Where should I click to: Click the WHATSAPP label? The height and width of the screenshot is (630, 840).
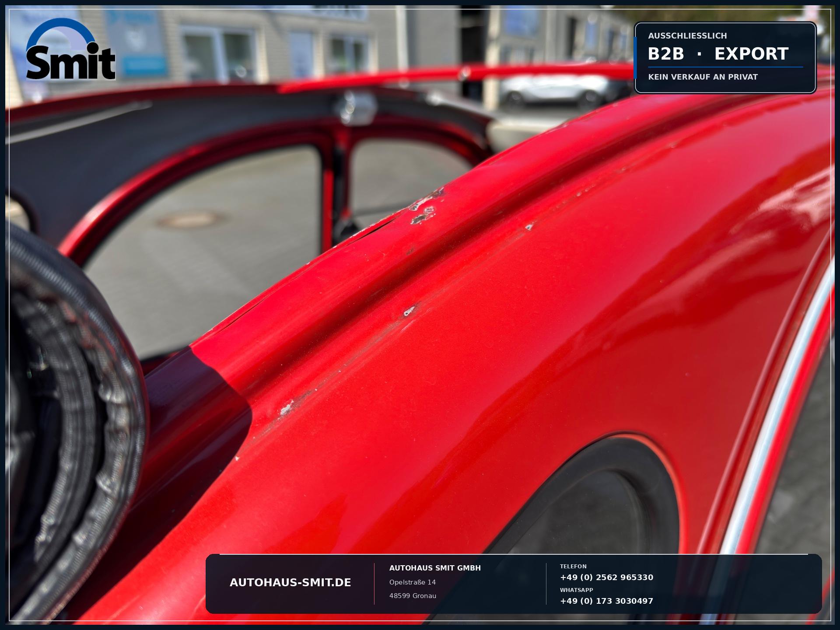(577, 590)
